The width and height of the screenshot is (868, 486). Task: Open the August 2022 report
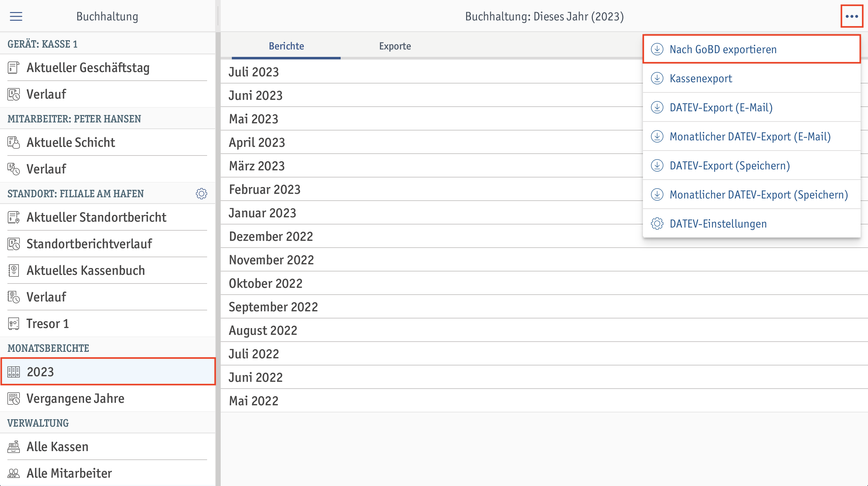(x=544, y=330)
